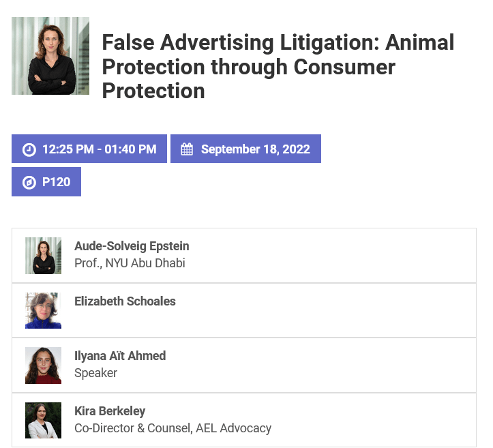493x448 pixels.
Task: Click the Kira Berkeley name link
Action: pyautogui.click(x=110, y=411)
